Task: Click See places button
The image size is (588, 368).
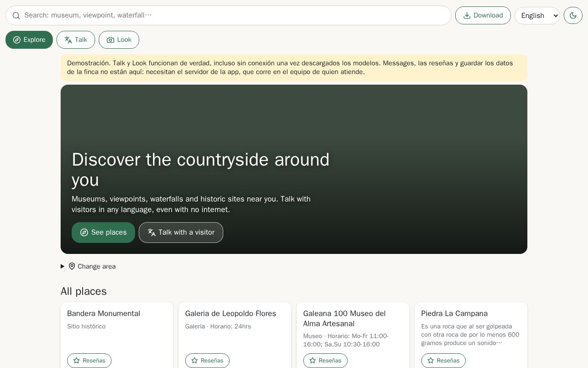Action: click(x=103, y=232)
